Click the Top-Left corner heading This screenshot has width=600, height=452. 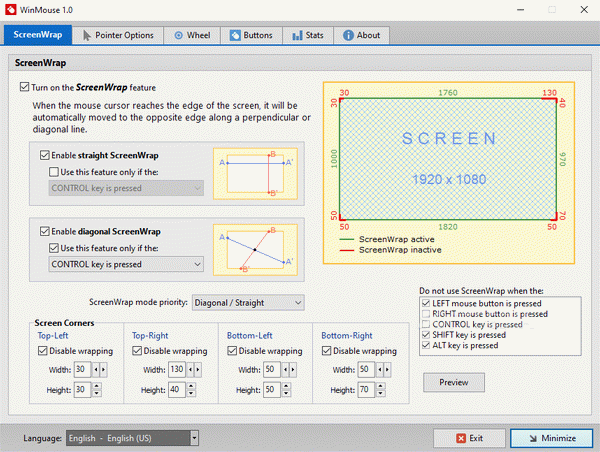53,336
